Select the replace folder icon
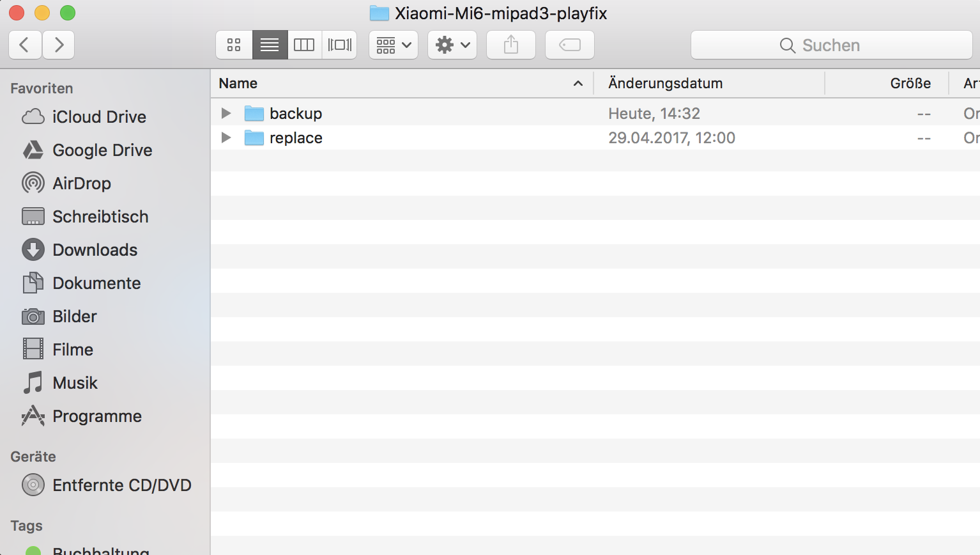Image resolution: width=980 pixels, height=555 pixels. coord(254,138)
